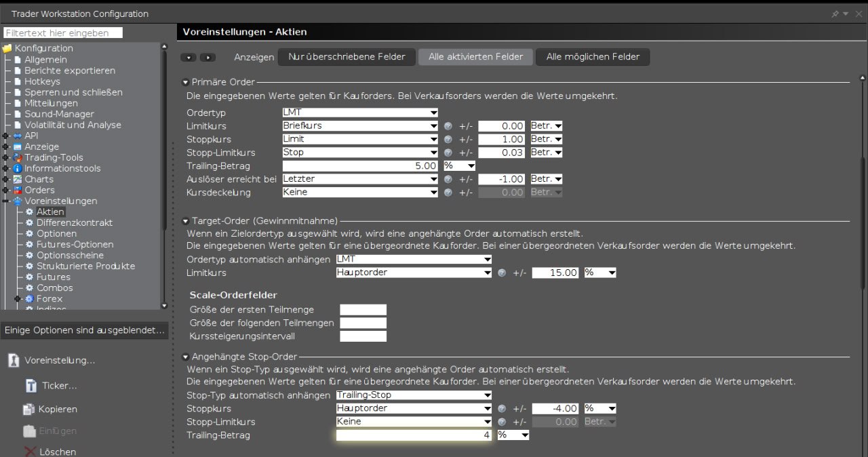Click the Ticker icon in the left panel
The width and height of the screenshot is (868, 457).
31,386
